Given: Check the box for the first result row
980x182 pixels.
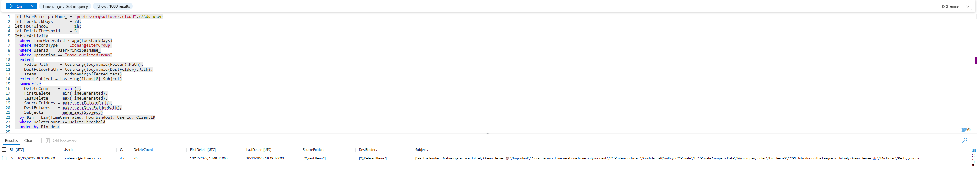Looking at the screenshot, I should (4, 158).
